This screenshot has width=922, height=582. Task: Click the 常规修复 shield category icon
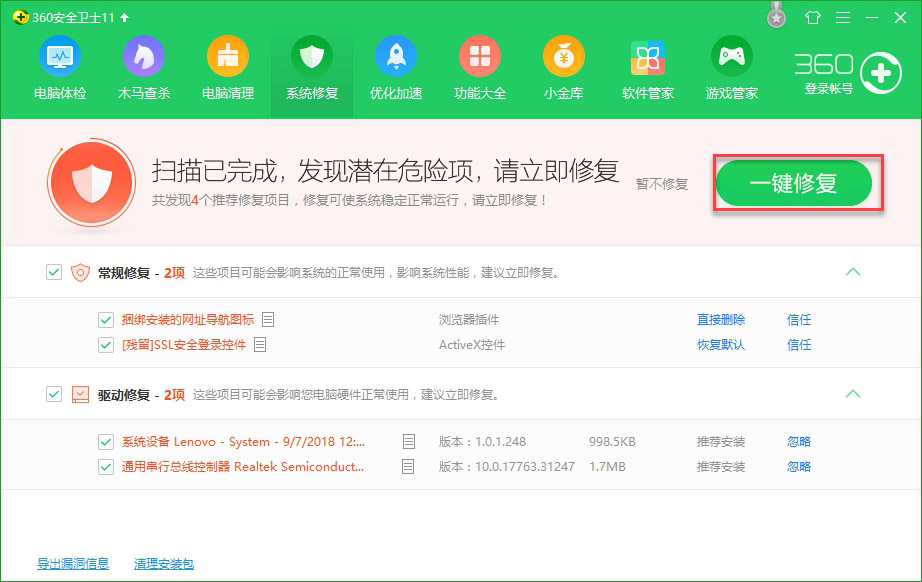coord(80,273)
